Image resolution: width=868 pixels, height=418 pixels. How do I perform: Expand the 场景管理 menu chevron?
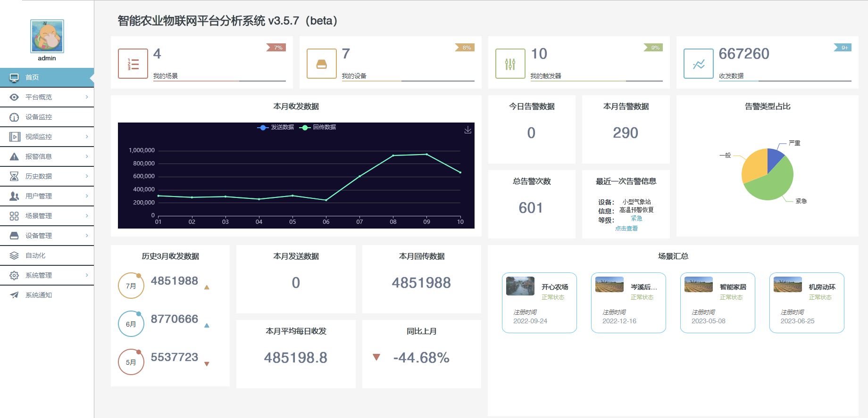[x=87, y=216]
